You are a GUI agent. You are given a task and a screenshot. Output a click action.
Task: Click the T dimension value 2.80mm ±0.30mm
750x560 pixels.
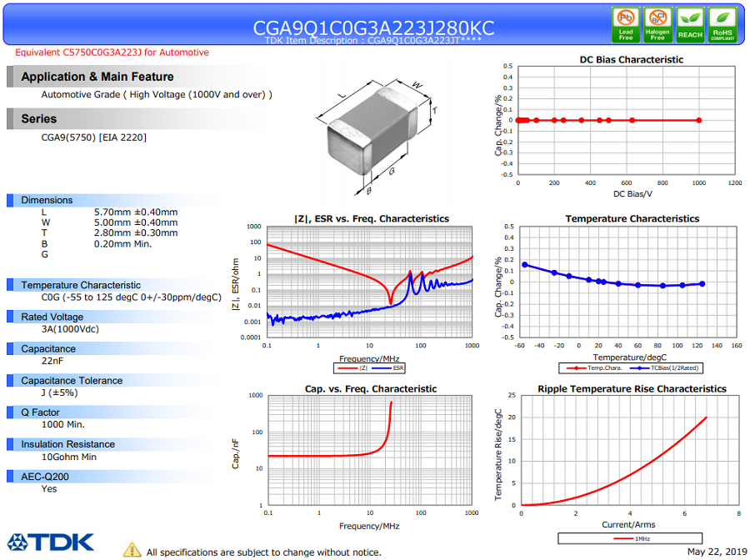pos(136,233)
